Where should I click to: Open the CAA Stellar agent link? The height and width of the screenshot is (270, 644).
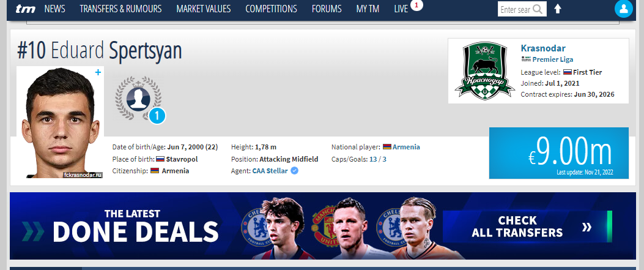click(x=270, y=171)
